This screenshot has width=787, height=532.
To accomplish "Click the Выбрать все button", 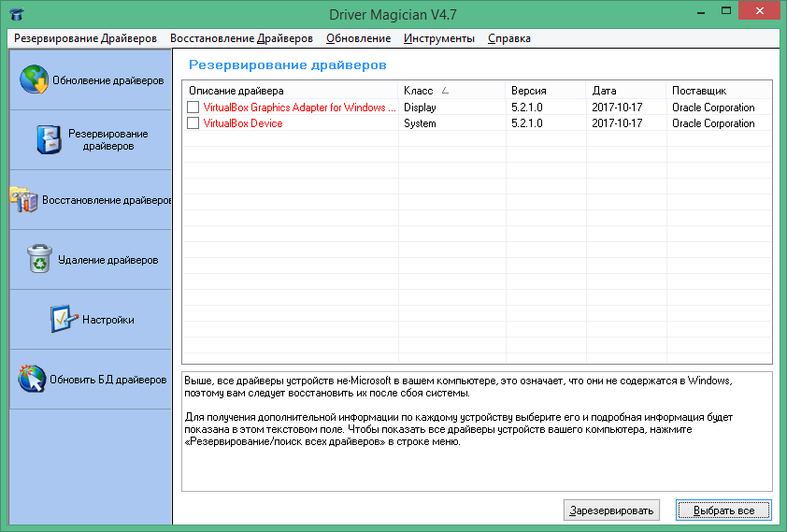I will [x=723, y=510].
